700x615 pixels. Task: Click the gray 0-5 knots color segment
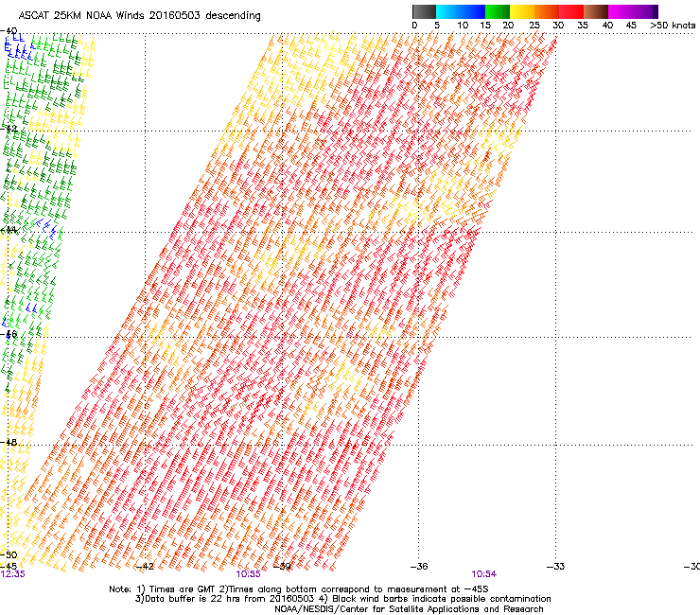[x=424, y=11]
